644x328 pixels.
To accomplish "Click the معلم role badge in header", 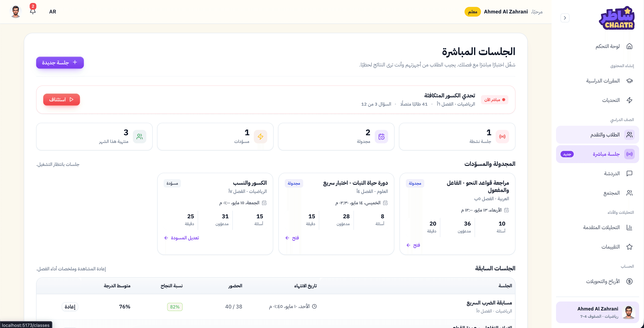I will (x=473, y=12).
